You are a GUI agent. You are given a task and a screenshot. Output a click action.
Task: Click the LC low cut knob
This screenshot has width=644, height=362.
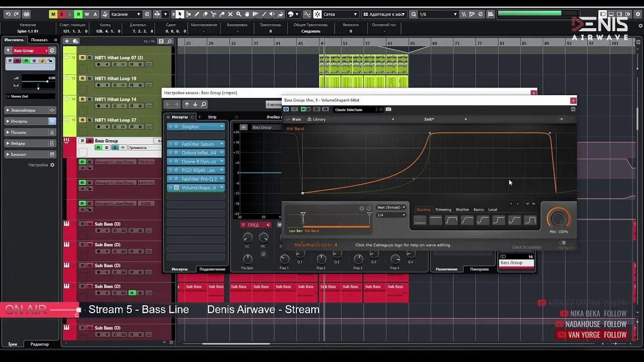[x=248, y=237]
